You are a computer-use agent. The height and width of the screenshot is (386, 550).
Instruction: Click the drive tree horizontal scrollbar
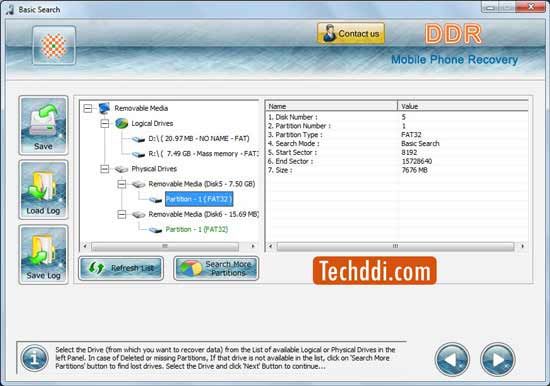click(169, 246)
